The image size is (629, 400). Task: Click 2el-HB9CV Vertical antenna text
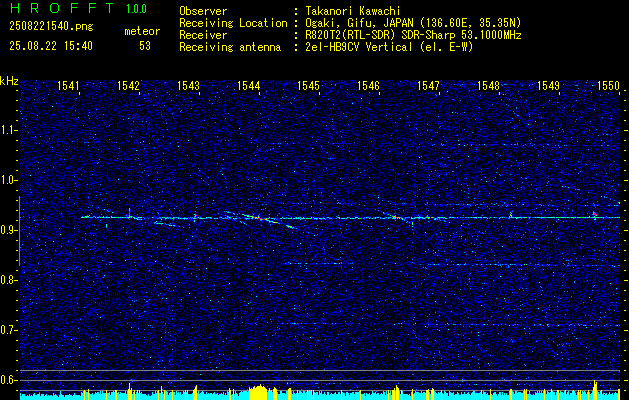coord(389,47)
